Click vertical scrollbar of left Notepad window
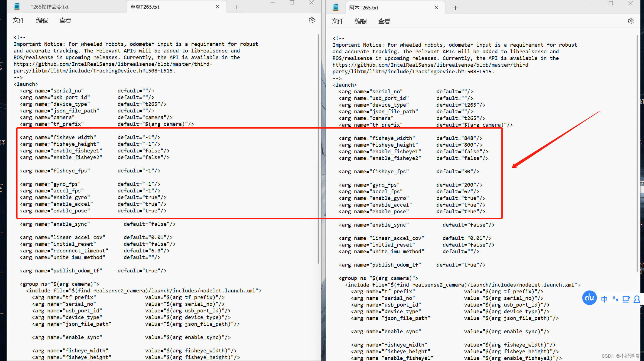The image size is (644, 361). (x=318, y=149)
